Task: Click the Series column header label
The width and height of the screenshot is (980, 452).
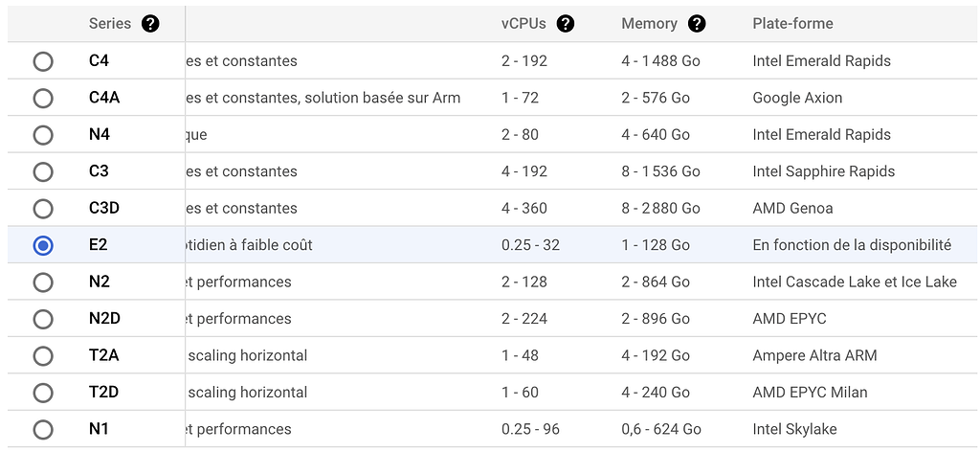Action: point(109,24)
